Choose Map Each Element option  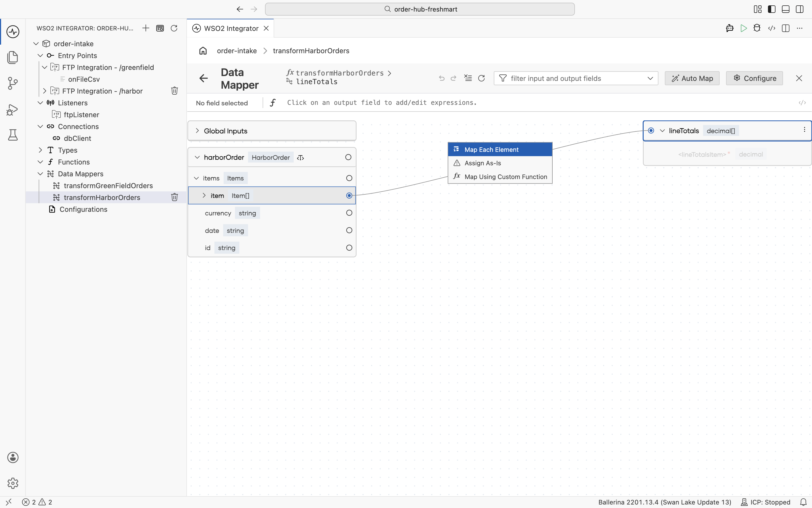click(x=500, y=149)
